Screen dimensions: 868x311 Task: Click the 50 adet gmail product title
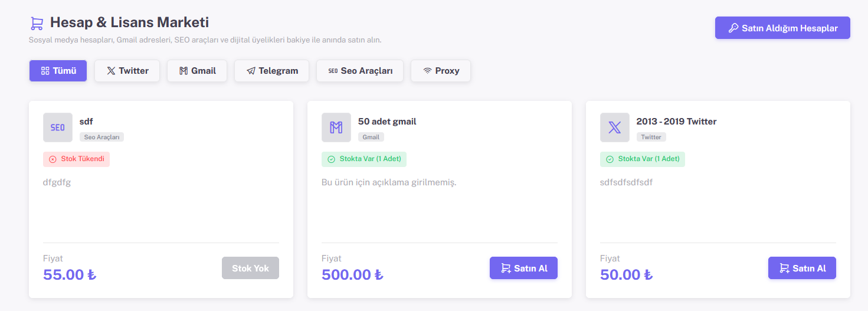click(387, 122)
